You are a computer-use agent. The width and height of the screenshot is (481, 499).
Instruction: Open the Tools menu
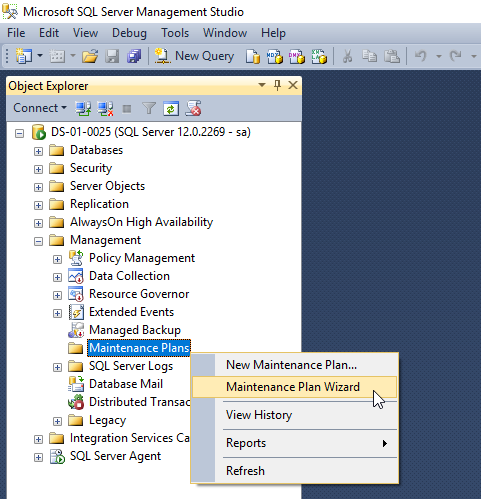click(x=175, y=33)
